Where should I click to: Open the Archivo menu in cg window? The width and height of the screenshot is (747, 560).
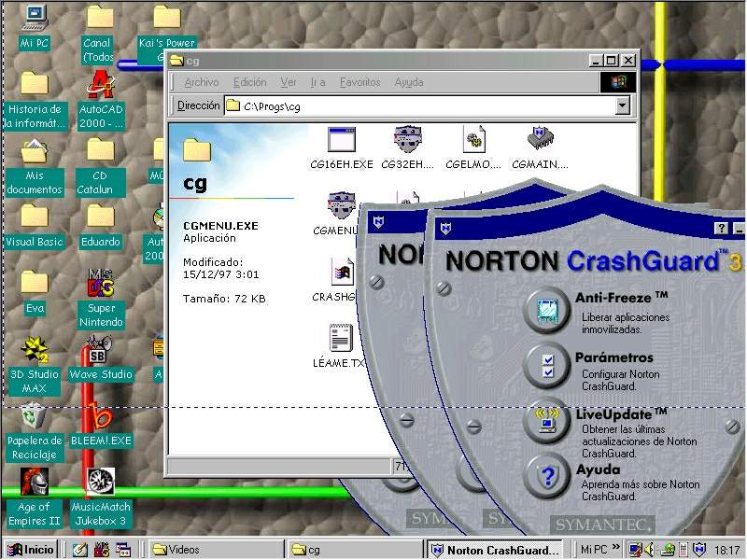[202, 82]
